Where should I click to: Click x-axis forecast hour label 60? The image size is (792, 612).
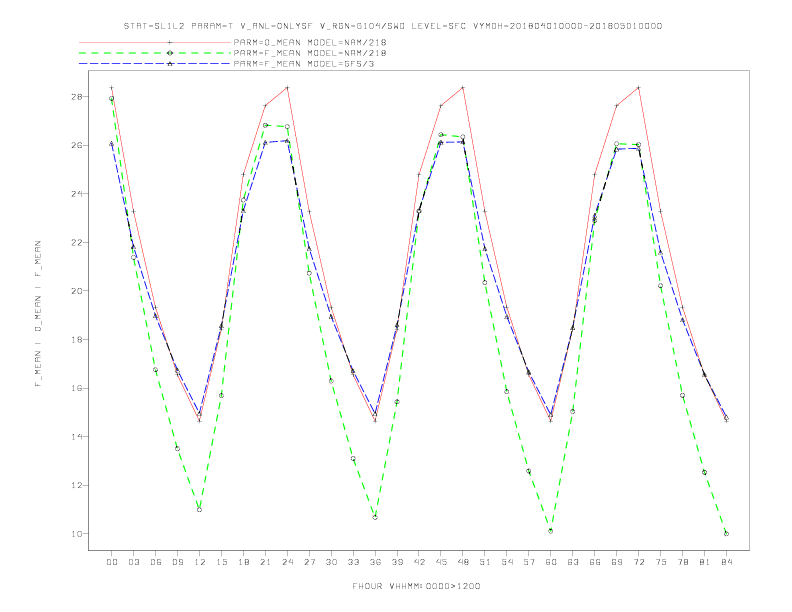tap(551, 562)
